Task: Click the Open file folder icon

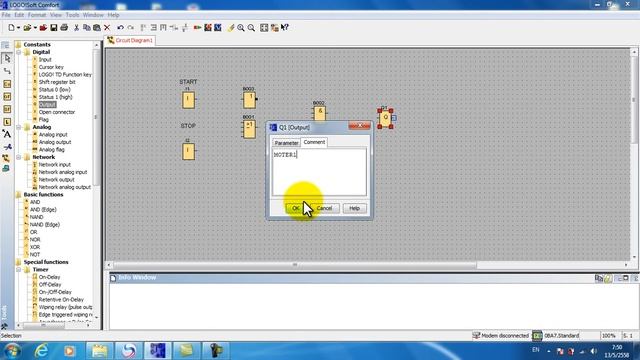Action: point(27,28)
